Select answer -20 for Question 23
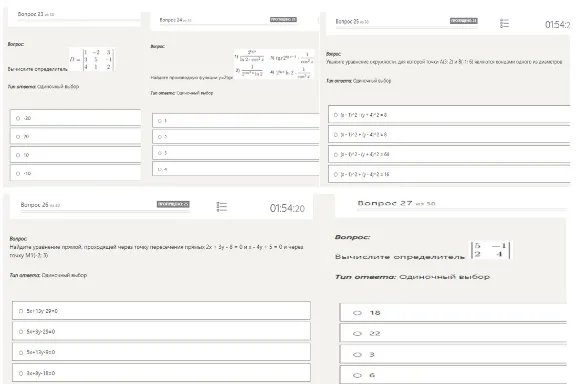 tap(75, 118)
